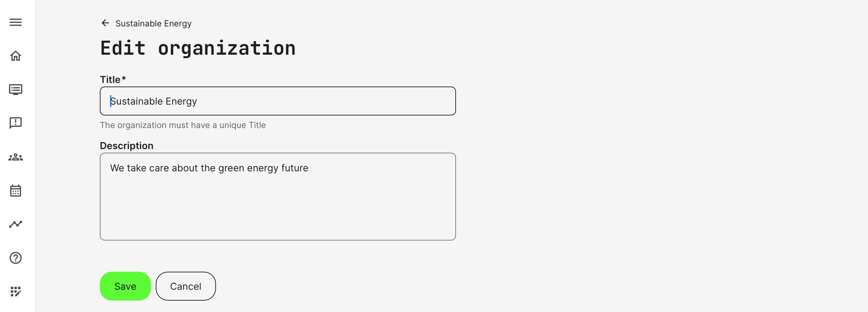The image size is (868, 312).
Task: Open the feedback speech bubble icon
Action: [16, 123]
